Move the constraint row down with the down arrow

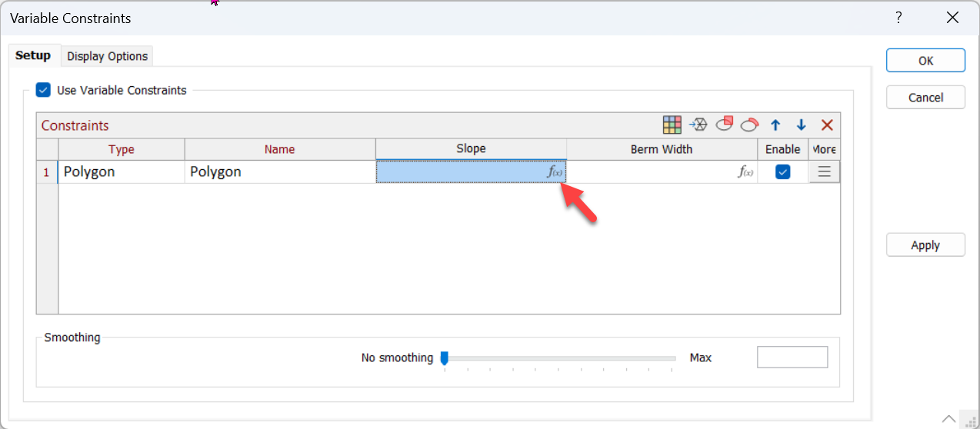click(x=801, y=125)
